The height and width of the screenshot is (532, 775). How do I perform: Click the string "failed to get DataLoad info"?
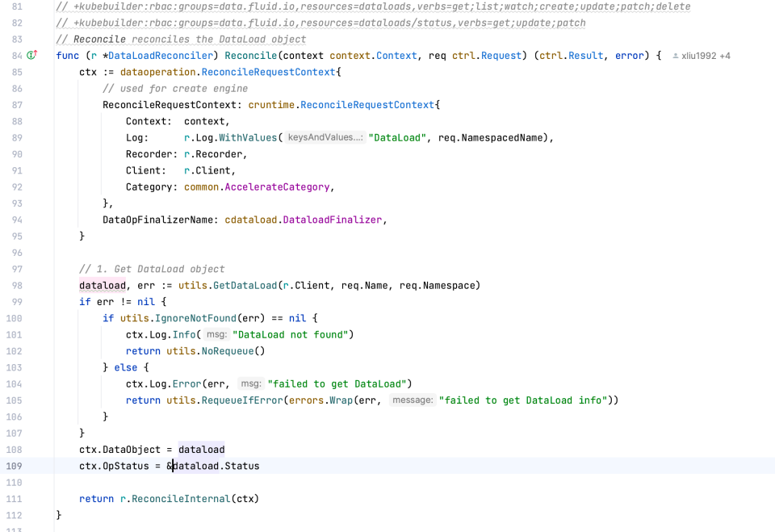523,400
